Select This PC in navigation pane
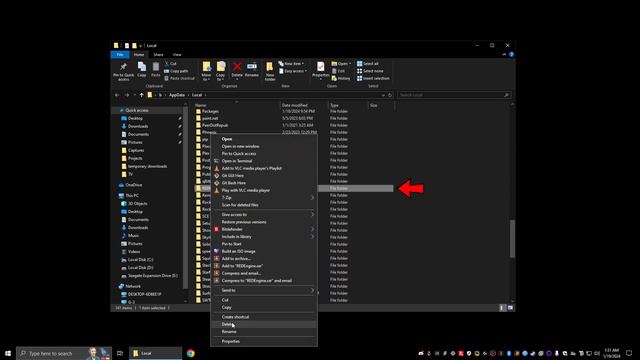 [x=132, y=196]
